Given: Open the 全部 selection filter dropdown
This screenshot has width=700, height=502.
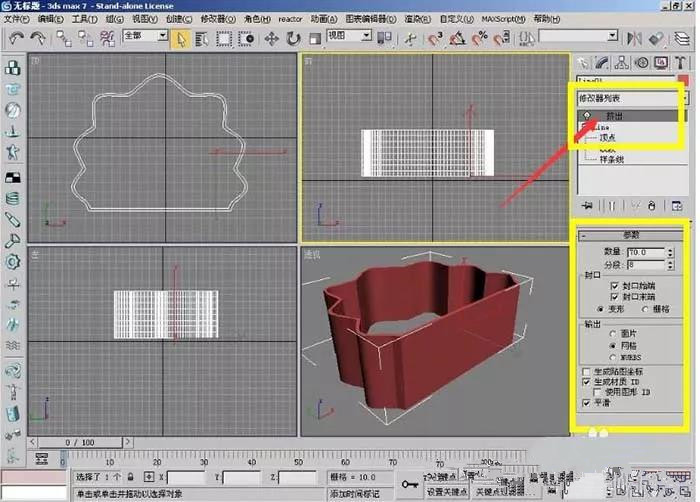Looking at the screenshot, I should click(x=145, y=36).
